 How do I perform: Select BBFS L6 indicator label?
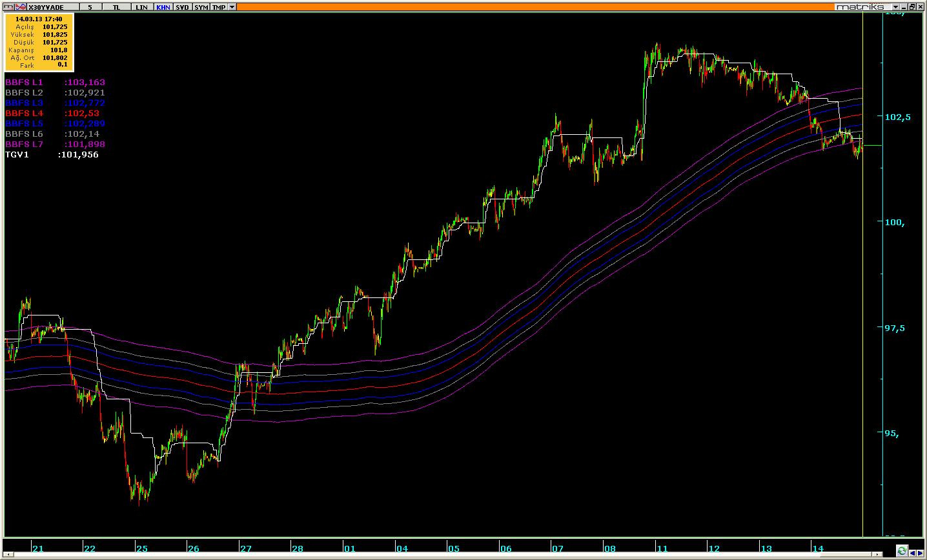pos(24,134)
